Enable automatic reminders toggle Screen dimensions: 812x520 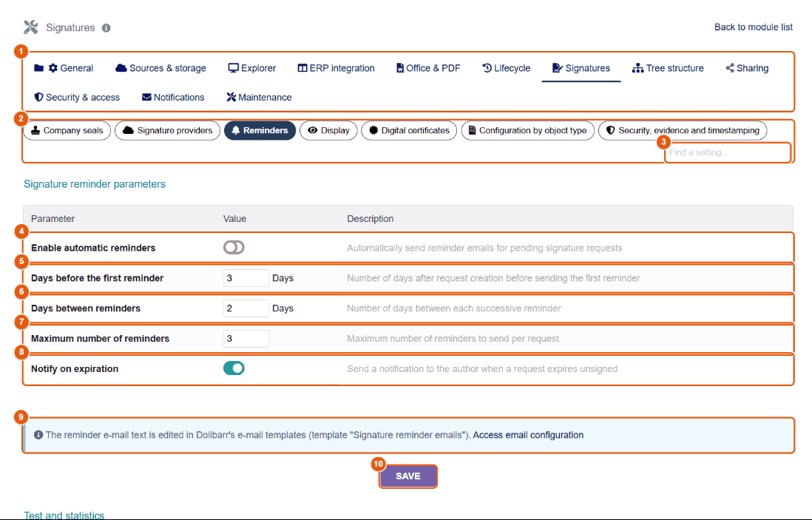pos(234,248)
